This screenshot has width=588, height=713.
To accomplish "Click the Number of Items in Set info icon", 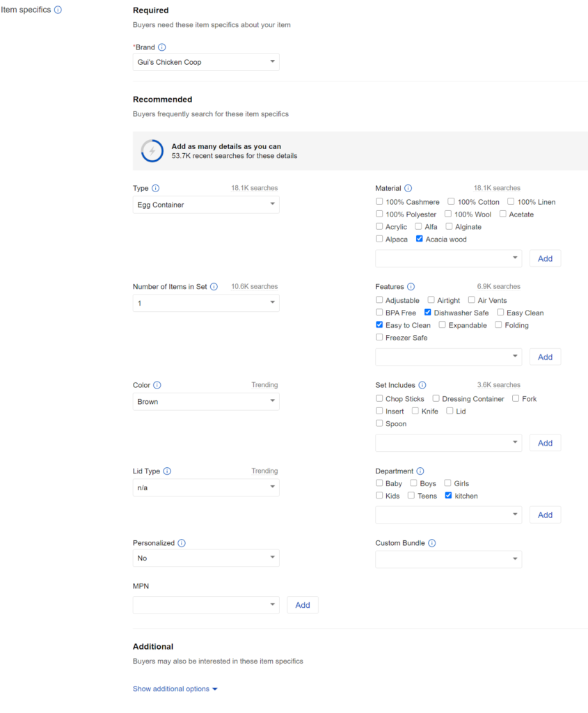I will [x=214, y=287].
